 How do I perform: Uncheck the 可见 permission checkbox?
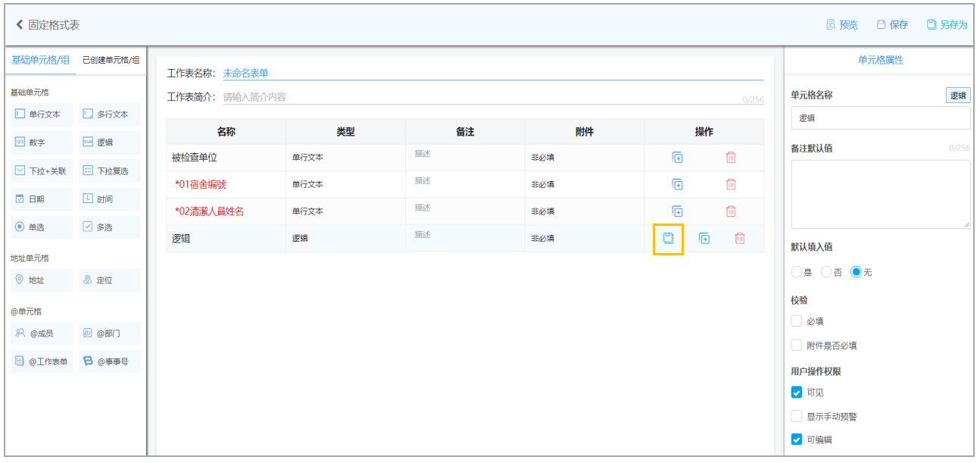(x=796, y=393)
